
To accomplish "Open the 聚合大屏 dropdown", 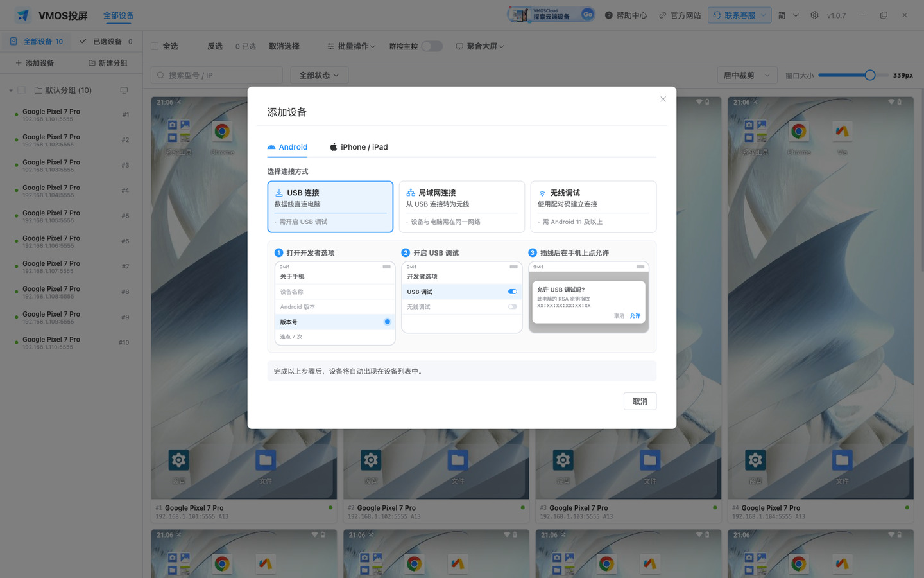I will tap(480, 46).
